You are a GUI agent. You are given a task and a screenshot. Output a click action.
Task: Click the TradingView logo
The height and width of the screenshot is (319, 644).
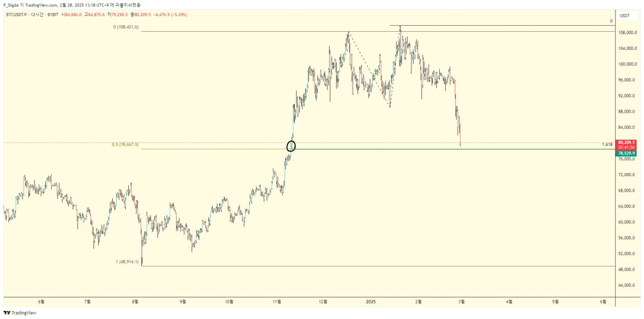click(x=20, y=312)
